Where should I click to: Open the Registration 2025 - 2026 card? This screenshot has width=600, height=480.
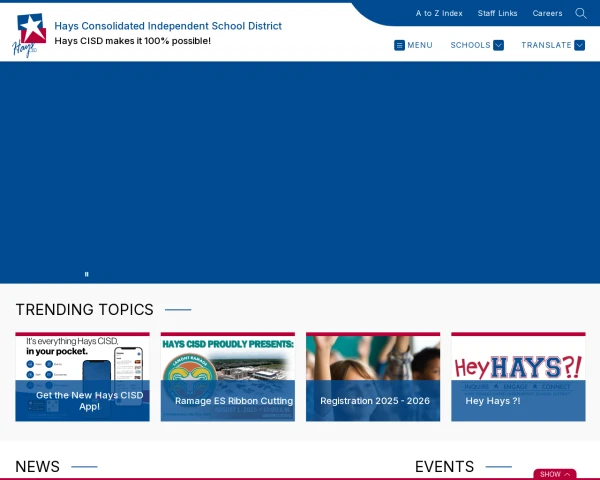point(373,377)
